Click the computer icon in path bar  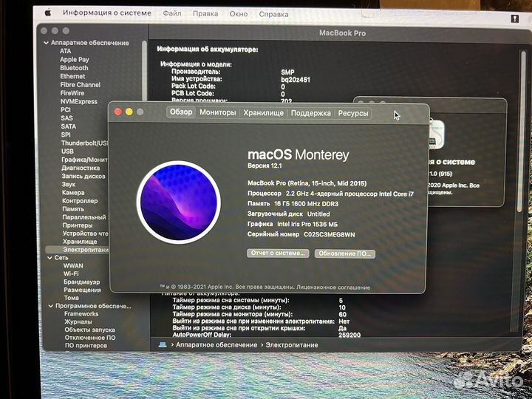pyautogui.click(x=163, y=345)
